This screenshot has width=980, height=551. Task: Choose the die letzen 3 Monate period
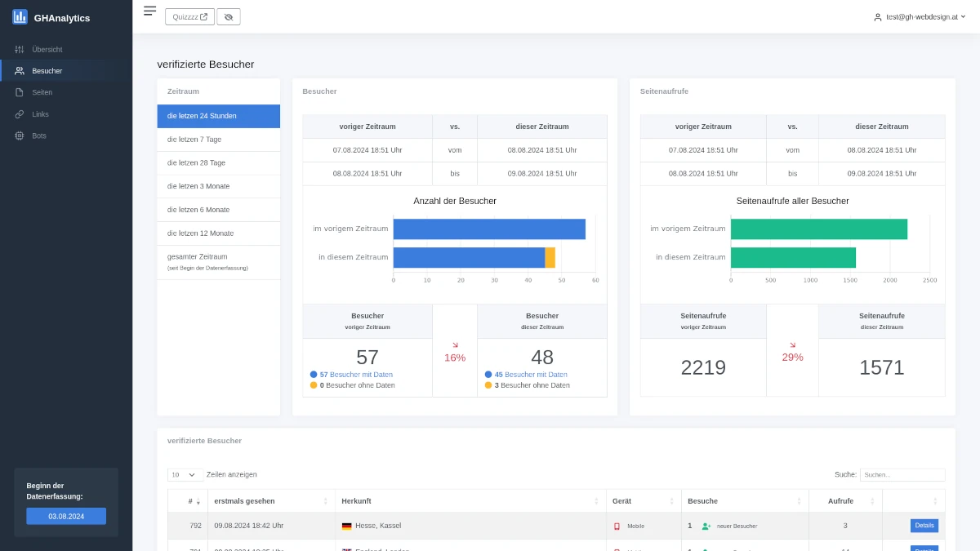tap(218, 186)
